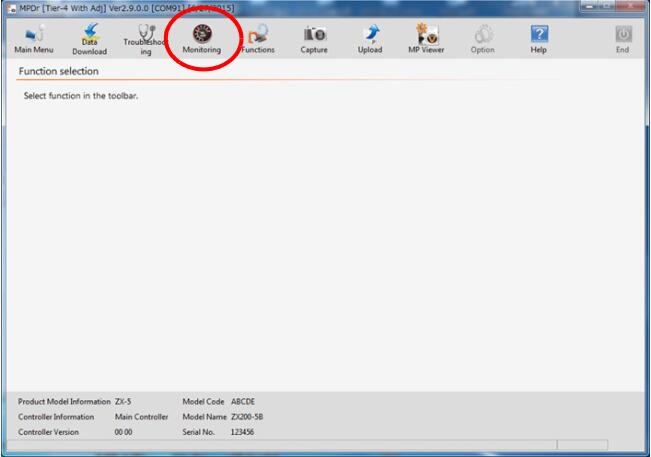The image size is (651, 457).
Task: Click the Data Download icon
Action: point(89,38)
